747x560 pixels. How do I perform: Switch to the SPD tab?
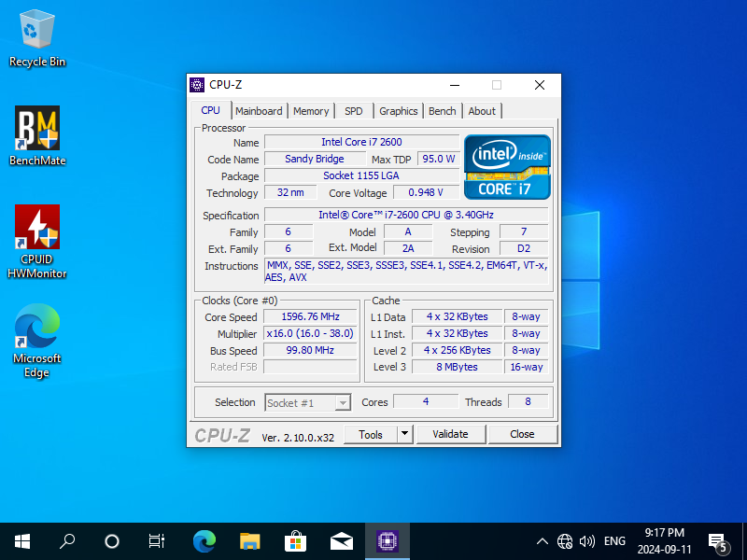pos(354,111)
